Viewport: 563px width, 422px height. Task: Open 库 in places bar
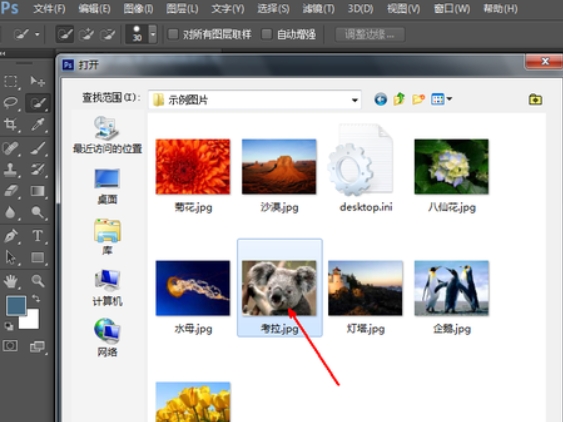[107, 237]
